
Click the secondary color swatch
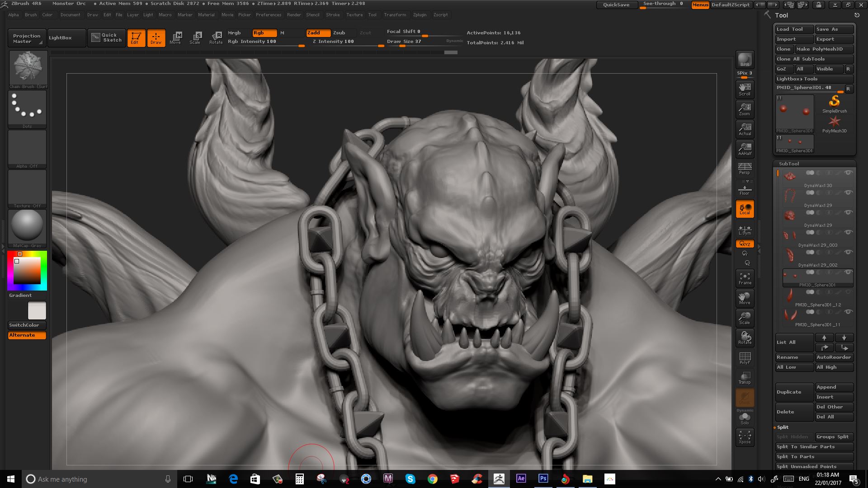click(37, 311)
